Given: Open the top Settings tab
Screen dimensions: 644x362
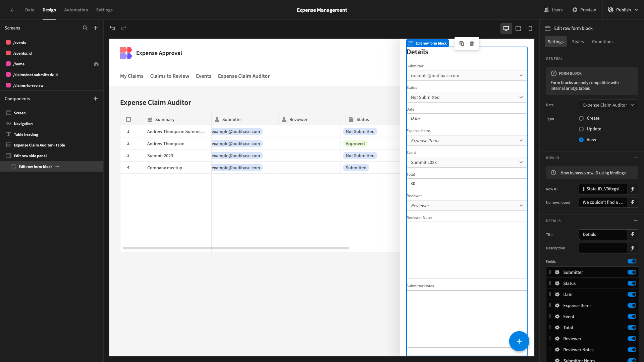Looking at the screenshot, I should pyautogui.click(x=104, y=10).
